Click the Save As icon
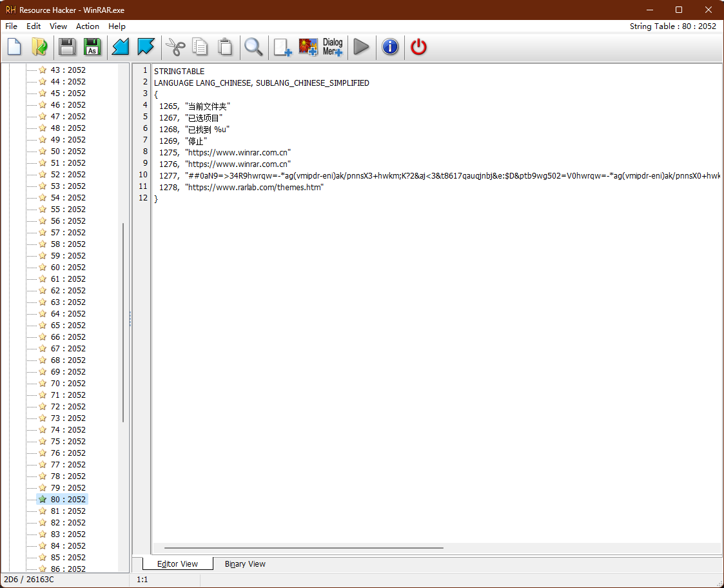The height and width of the screenshot is (588, 724). click(92, 47)
